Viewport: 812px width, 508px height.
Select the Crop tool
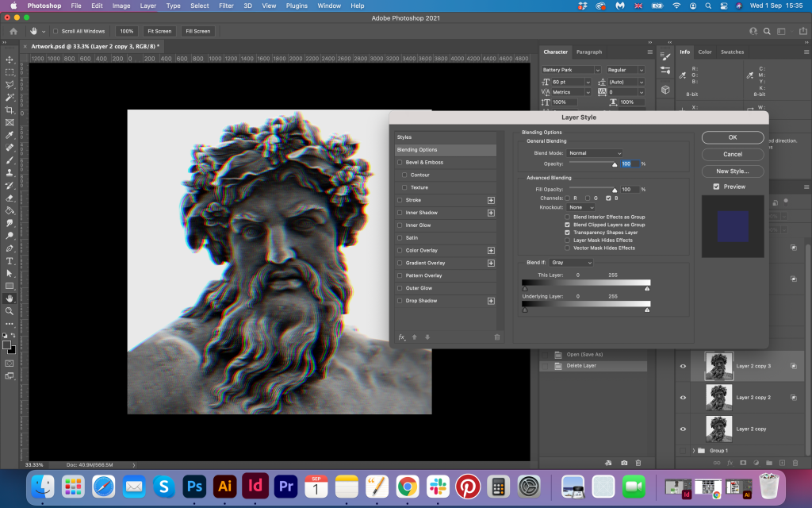tap(10, 110)
